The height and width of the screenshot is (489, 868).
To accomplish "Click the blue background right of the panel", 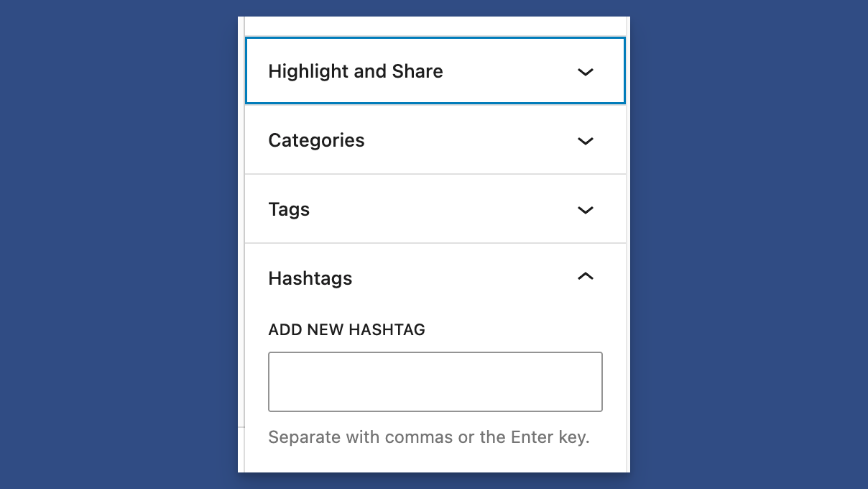I will 747,244.
